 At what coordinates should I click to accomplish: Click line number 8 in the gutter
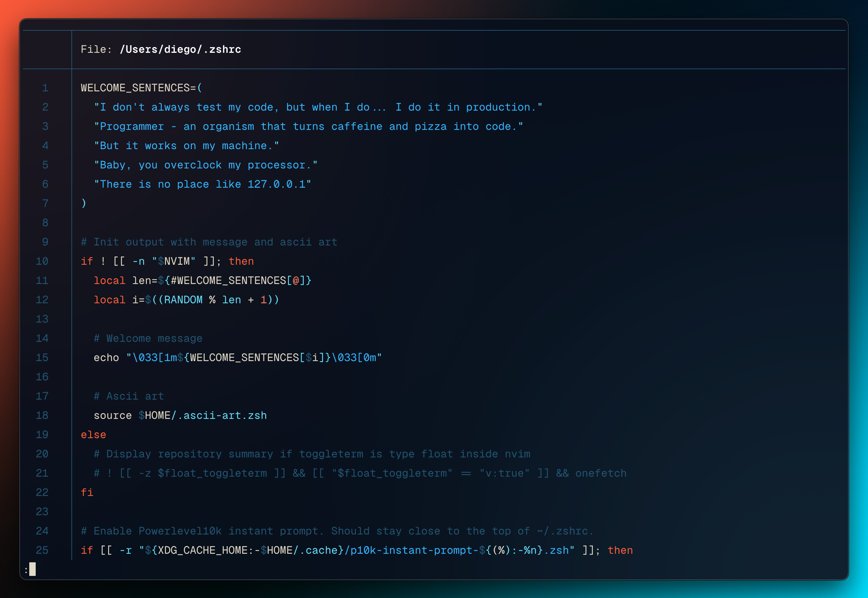tap(45, 223)
